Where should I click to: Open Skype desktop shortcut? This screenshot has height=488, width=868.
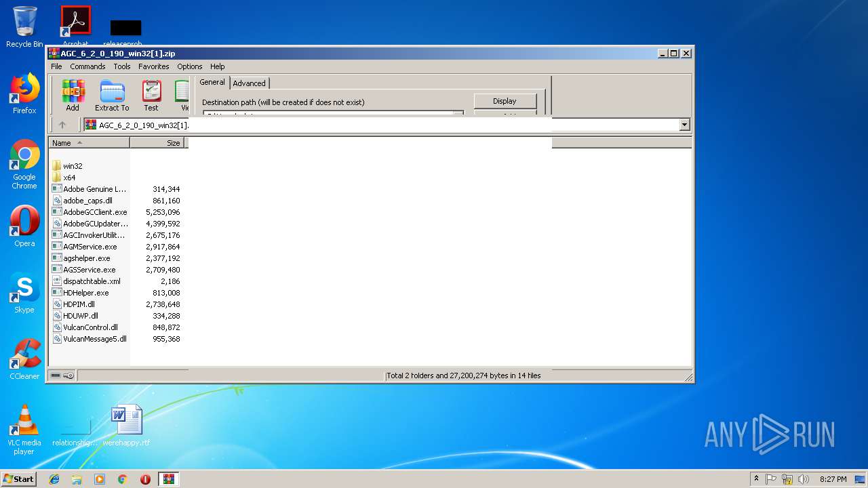tap(24, 293)
